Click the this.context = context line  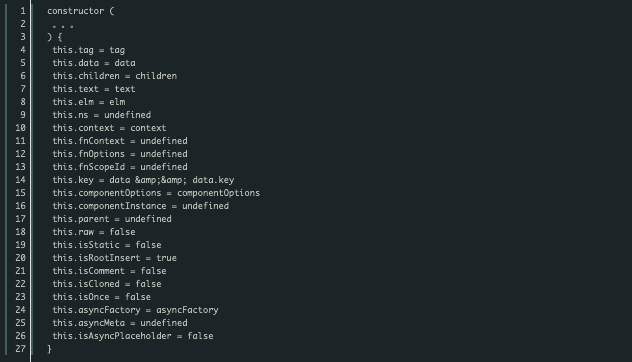(109, 128)
